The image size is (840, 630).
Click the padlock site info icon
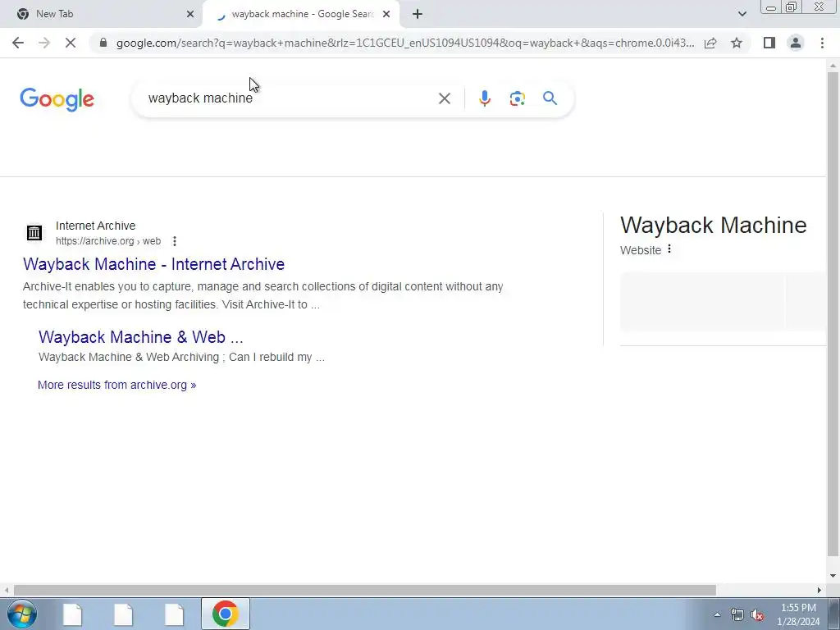pyautogui.click(x=103, y=43)
